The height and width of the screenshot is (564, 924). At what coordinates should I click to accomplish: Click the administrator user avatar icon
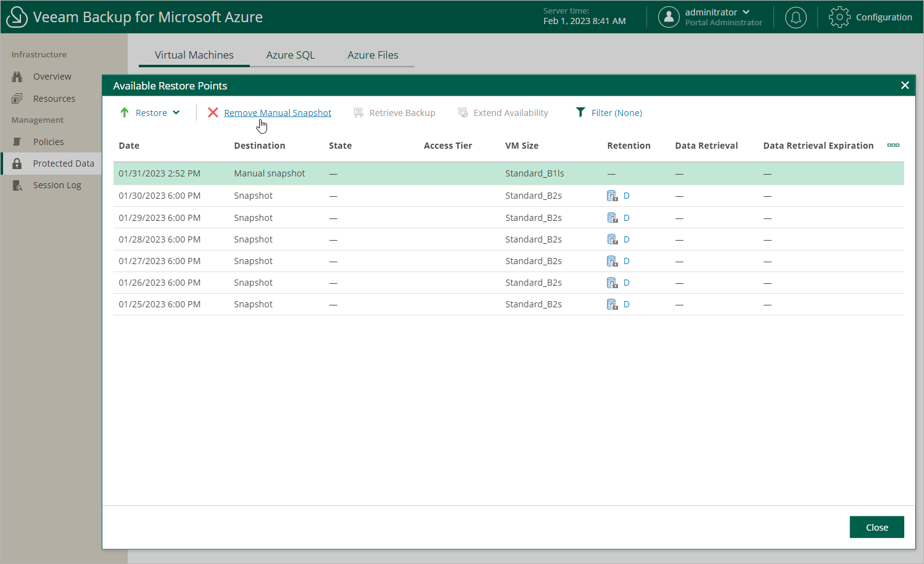[x=669, y=17]
